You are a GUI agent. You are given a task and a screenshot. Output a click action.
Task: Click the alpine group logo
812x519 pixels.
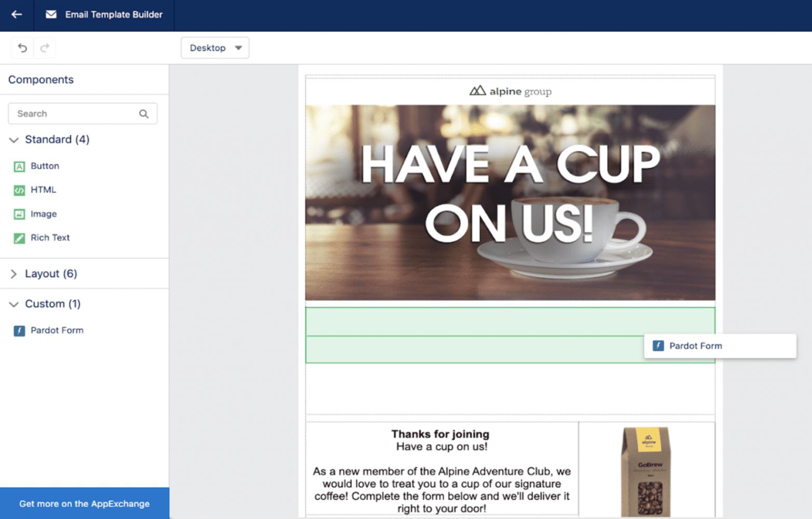(510, 91)
